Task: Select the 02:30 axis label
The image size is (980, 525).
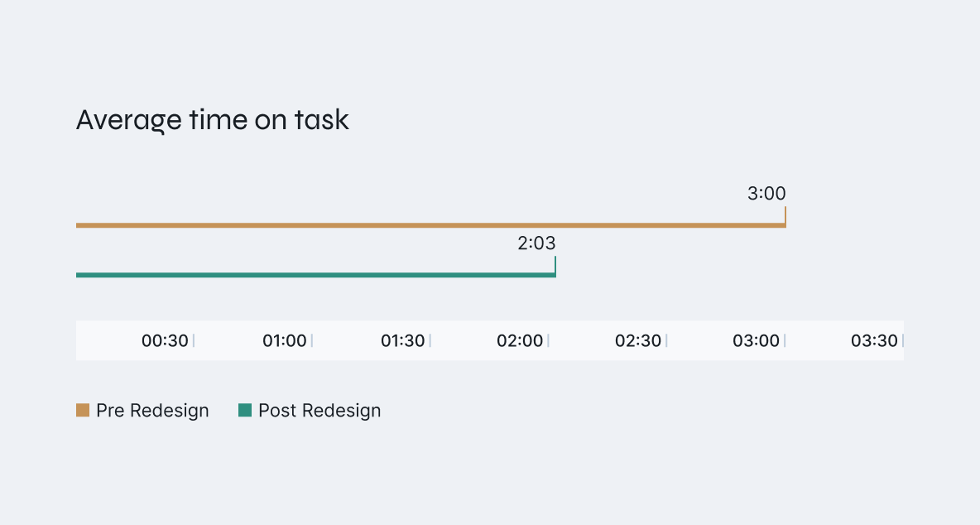Action: [638, 341]
